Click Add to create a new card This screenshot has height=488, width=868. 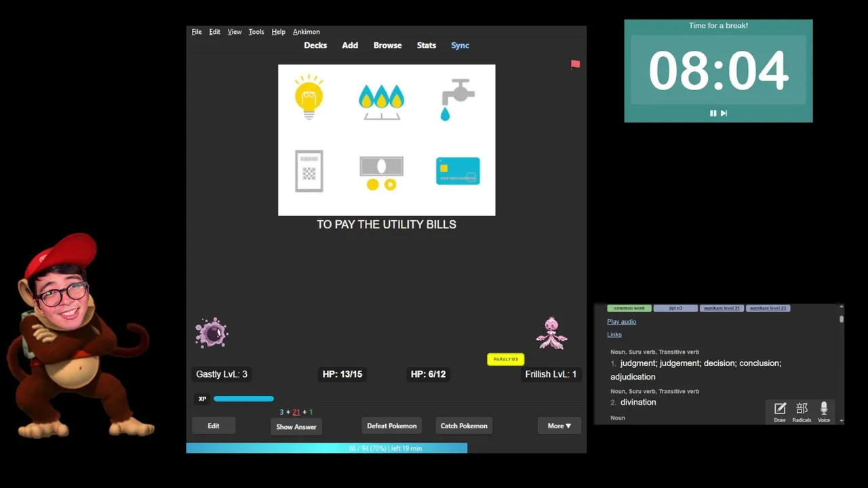[350, 45]
